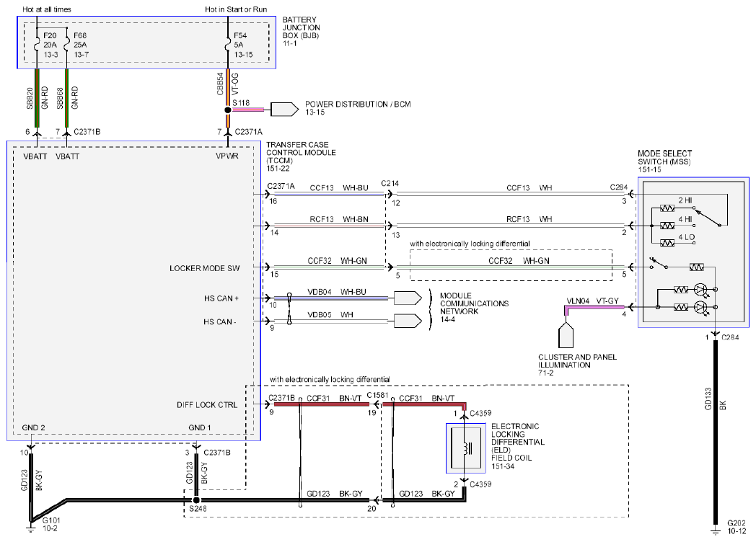The image size is (756, 542).
Task: Click the resistor symbol beside 2 HI
Action: pos(667,208)
